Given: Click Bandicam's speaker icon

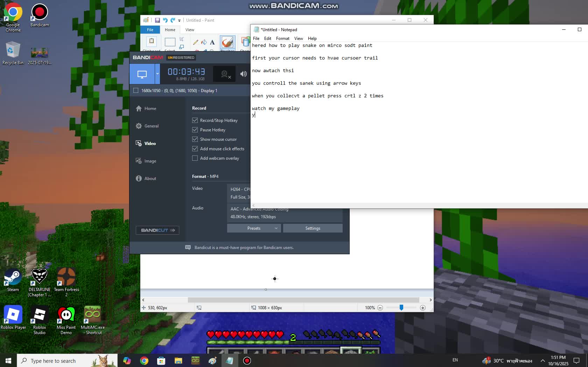Looking at the screenshot, I should tap(244, 74).
